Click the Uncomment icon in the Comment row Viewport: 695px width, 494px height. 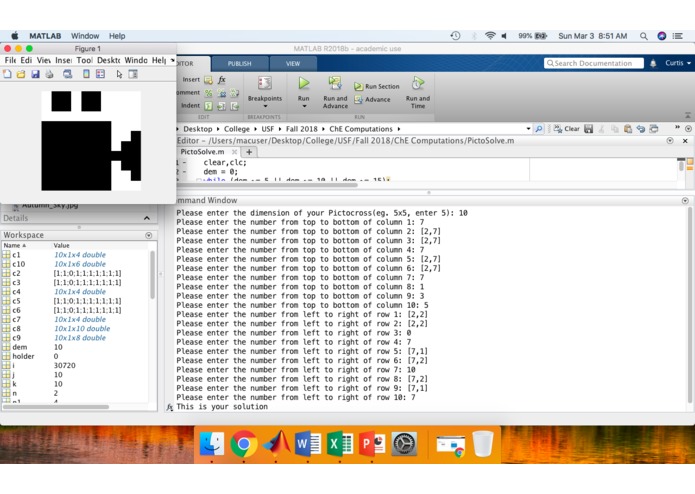[x=222, y=93]
